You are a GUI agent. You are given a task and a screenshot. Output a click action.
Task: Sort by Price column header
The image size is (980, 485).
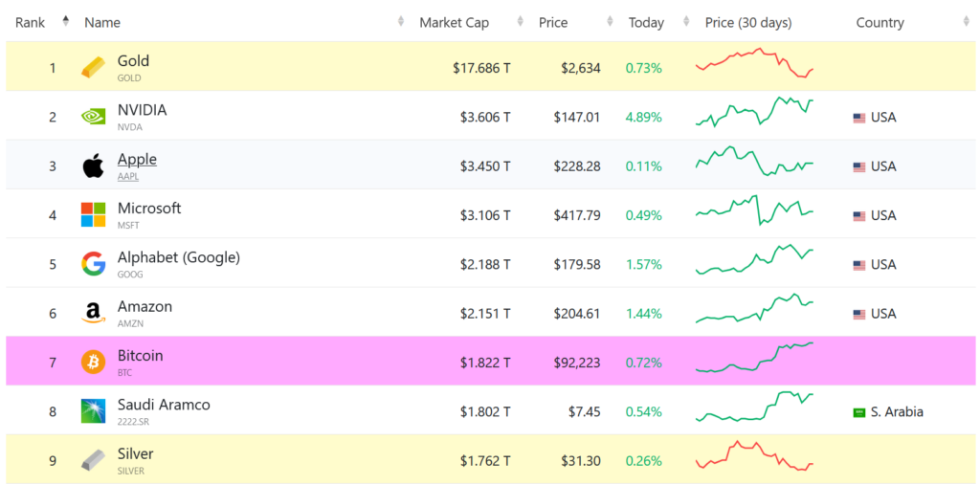pos(553,22)
